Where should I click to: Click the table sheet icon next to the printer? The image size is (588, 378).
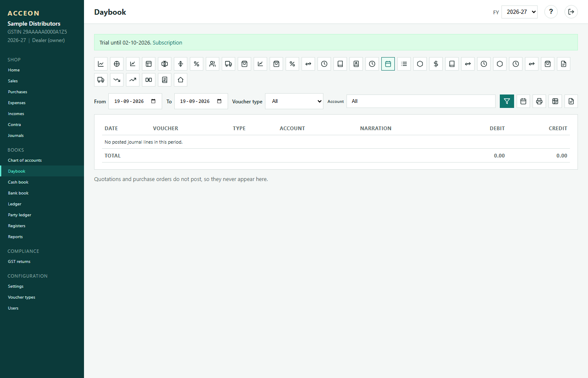[x=555, y=101]
